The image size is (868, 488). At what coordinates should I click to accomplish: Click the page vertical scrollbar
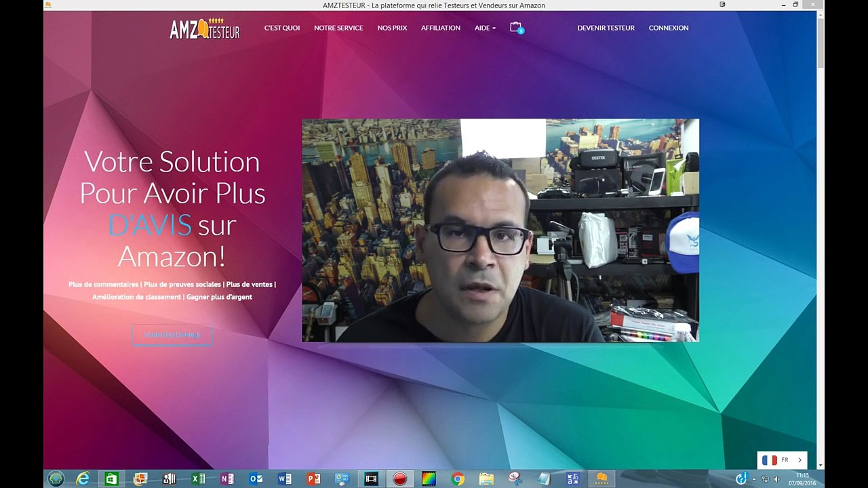[821, 44]
